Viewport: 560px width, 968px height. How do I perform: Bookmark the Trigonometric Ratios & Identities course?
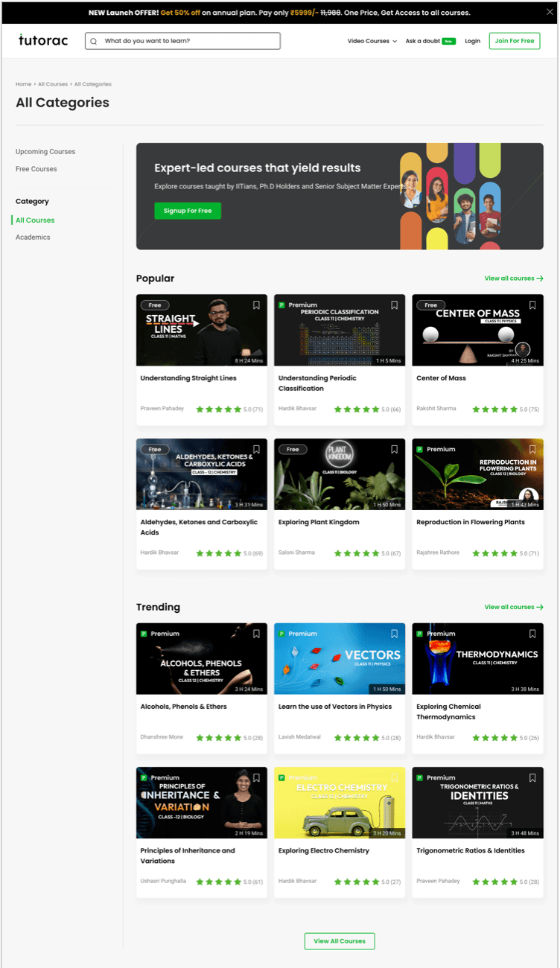click(532, 777)
